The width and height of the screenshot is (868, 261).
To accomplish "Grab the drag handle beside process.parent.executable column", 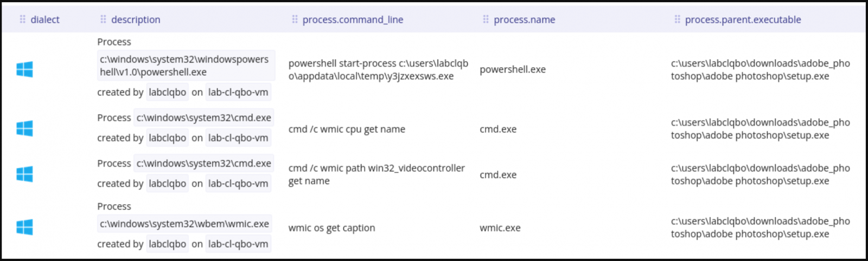I will [677, 19].
